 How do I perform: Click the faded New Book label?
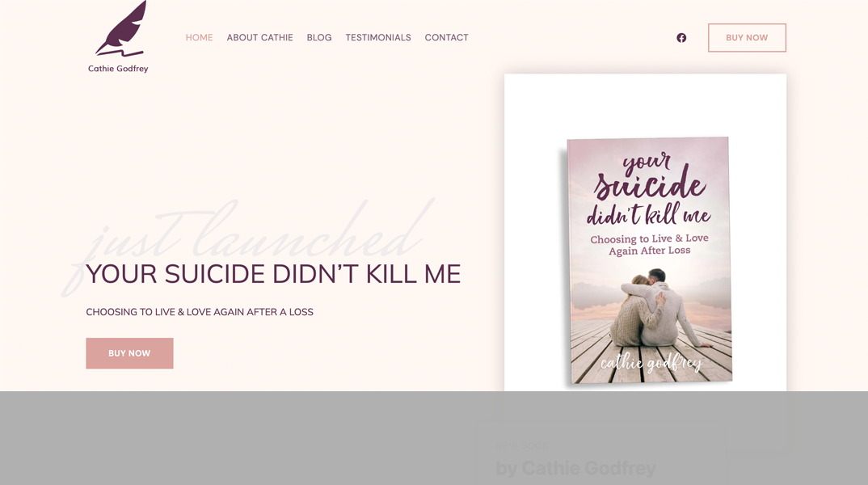pos(522,445)
